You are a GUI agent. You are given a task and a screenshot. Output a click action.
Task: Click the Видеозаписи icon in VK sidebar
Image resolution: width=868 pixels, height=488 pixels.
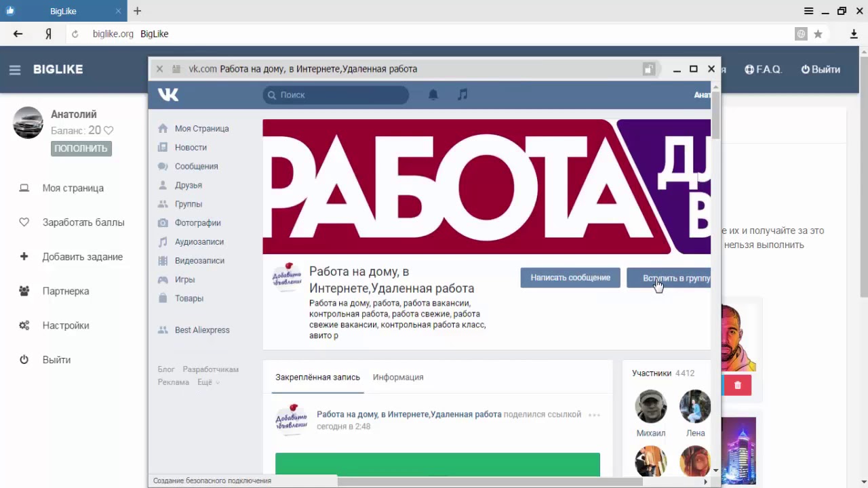163,261
